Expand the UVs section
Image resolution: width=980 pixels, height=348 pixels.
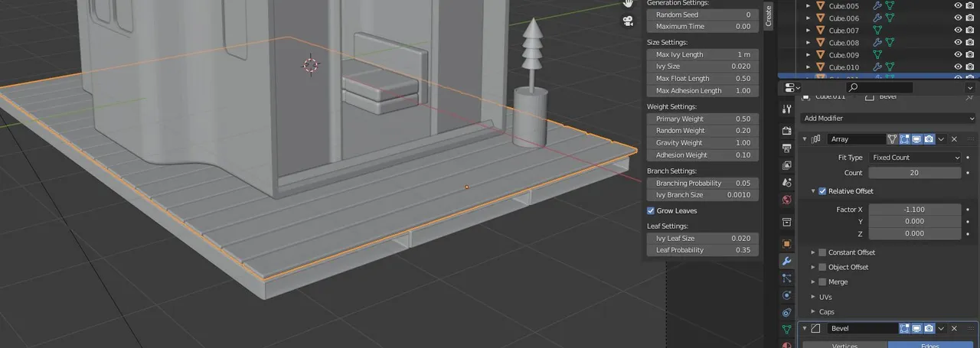pos(813,297)
